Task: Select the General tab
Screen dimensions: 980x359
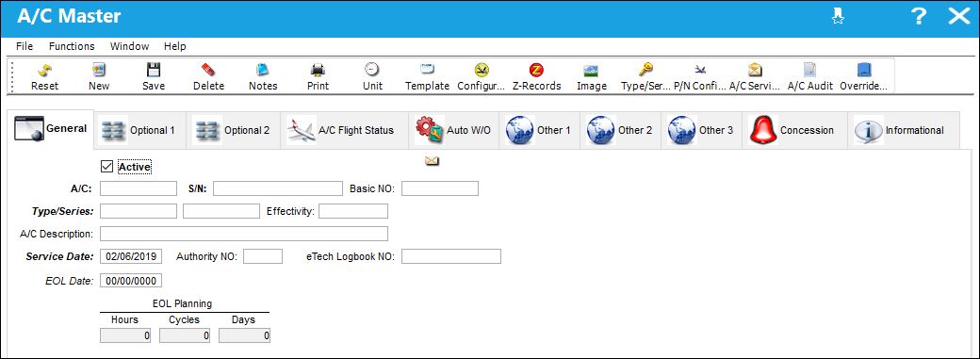Action: pos(51,129)
